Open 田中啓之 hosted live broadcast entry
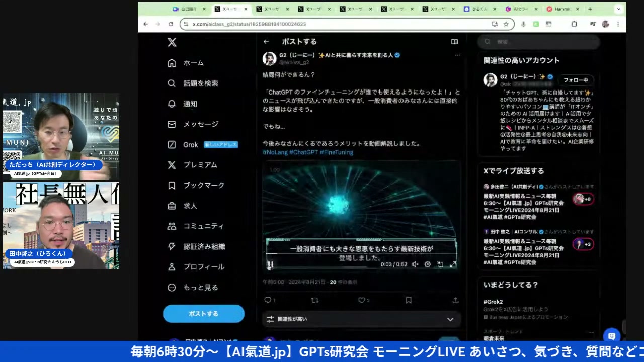This screenshot has height=362, width=644. (539, 247)
